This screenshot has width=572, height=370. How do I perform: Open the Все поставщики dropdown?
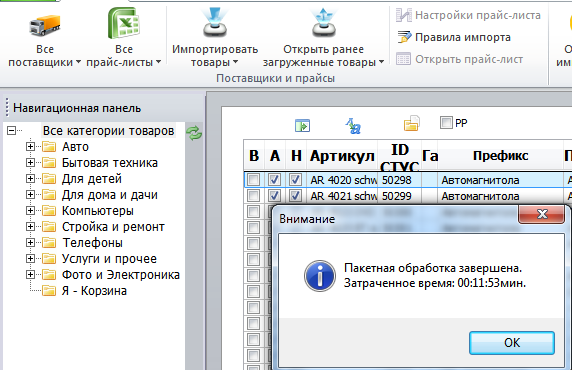coord(78,62)
